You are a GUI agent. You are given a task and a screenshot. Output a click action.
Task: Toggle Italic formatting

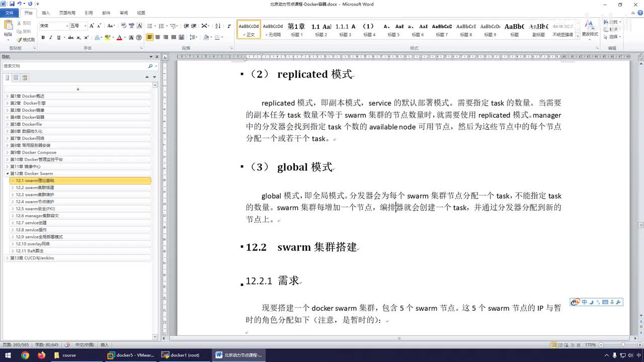pyautogui.click(x=51, y=37)
